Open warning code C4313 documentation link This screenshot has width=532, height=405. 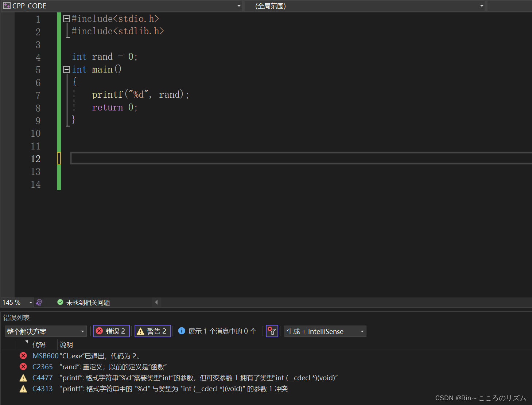(43, 389)
